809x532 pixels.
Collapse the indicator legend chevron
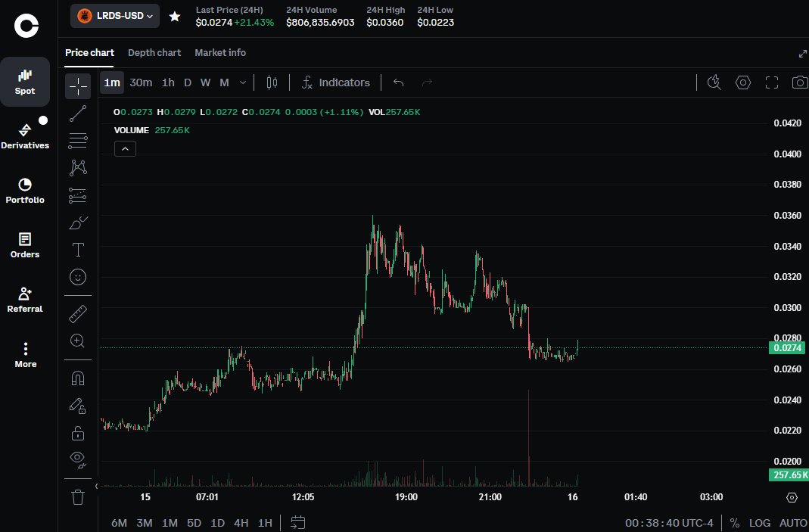[125, 149]
